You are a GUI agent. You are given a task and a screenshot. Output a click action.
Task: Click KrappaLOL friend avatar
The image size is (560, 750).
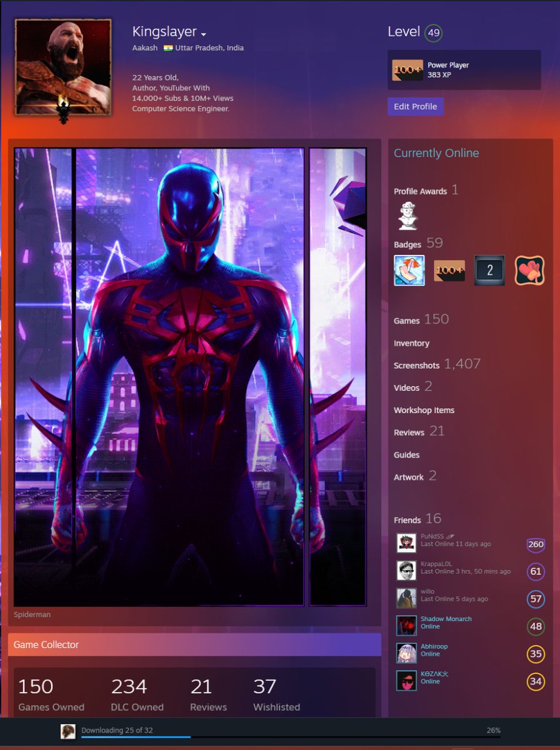(406, 571)
